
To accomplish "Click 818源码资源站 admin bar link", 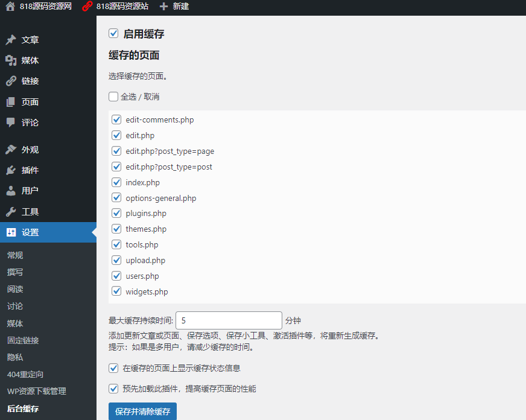I will (x=122, y=6).
